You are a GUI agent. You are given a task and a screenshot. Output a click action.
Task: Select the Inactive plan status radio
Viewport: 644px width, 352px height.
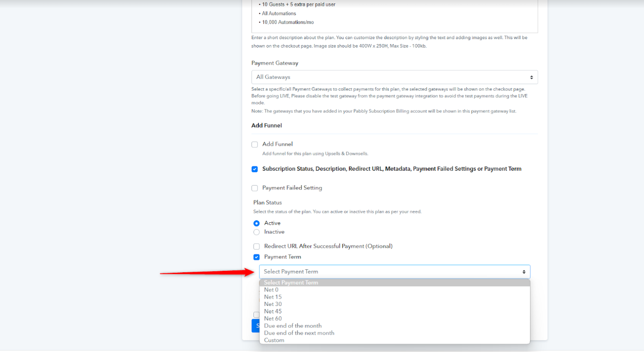tap(256, 232)
